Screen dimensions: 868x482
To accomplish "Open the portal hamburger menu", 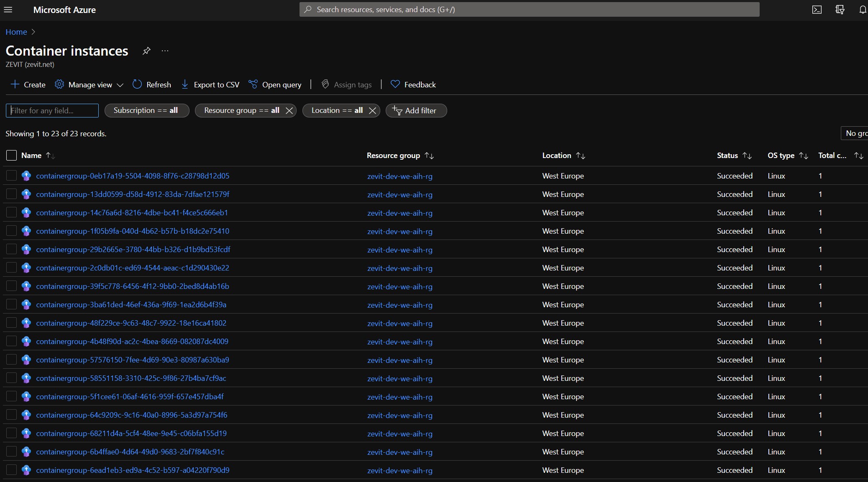I will 8,10.
